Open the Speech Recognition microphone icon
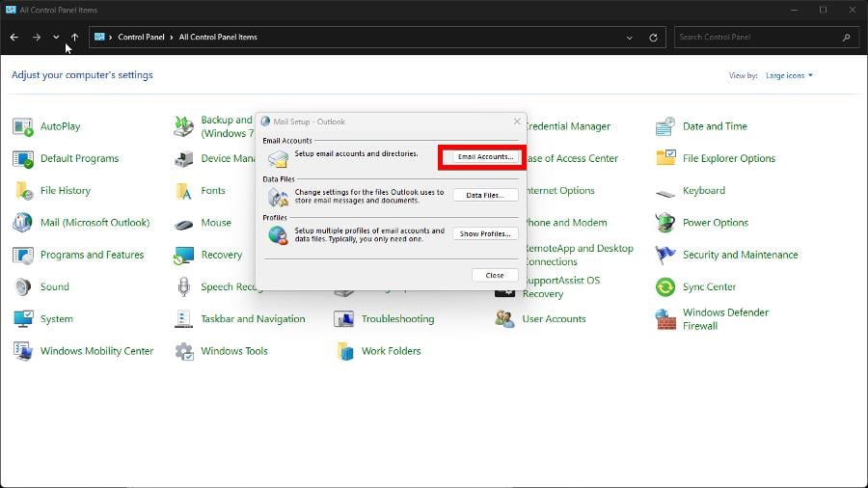The width and height of the screenshot is (868, 488). pos(184,287)
